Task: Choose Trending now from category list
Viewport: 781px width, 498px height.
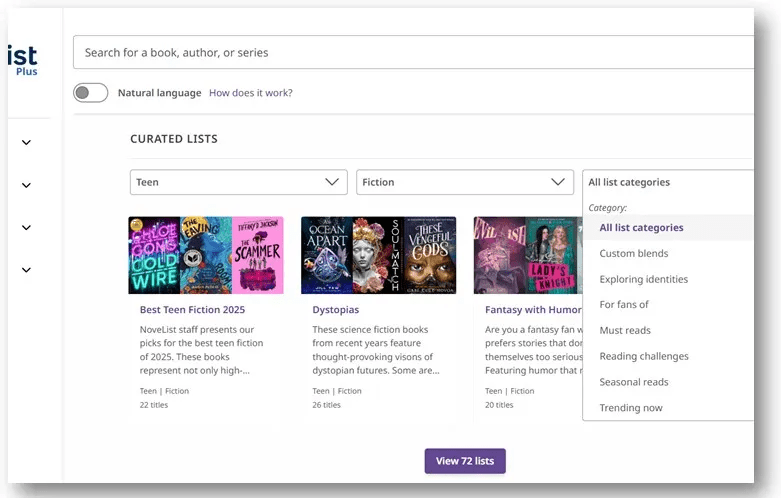Action: tap(630, 408)
